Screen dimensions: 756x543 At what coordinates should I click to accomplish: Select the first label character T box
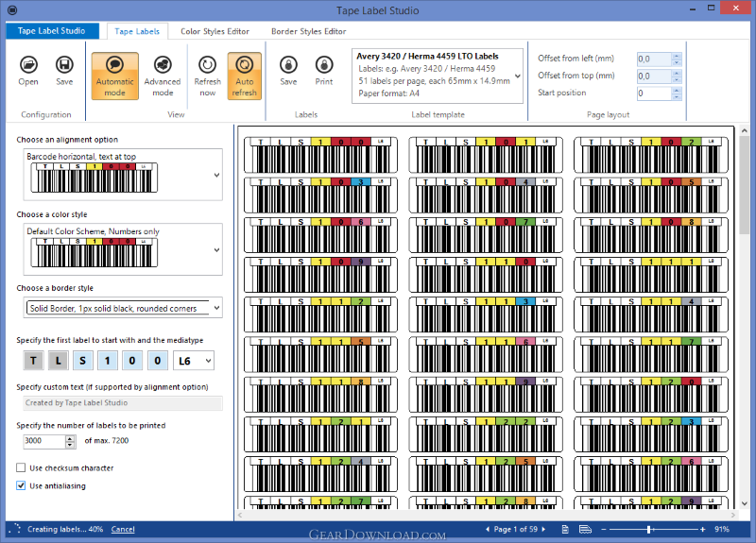pyautogui.click(x=33, y=361)
